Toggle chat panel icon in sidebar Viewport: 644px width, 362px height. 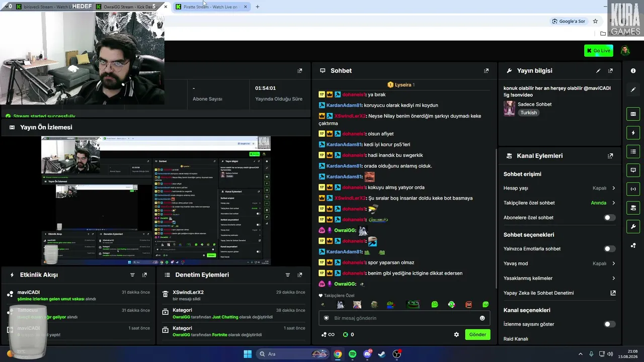click(x=633, y=170)
